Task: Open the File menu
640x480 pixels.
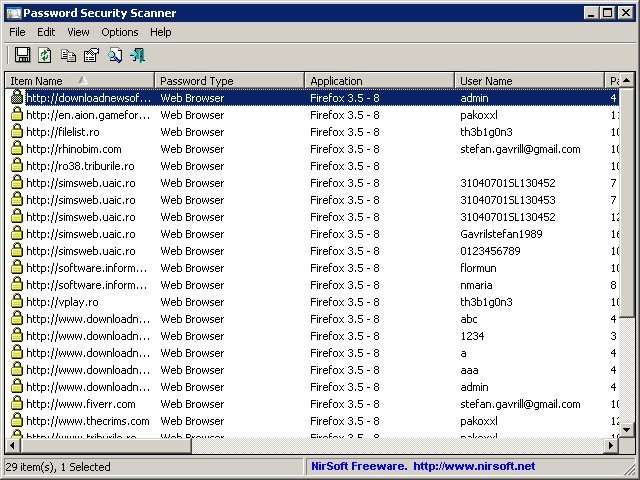Action: click(17, 32)
